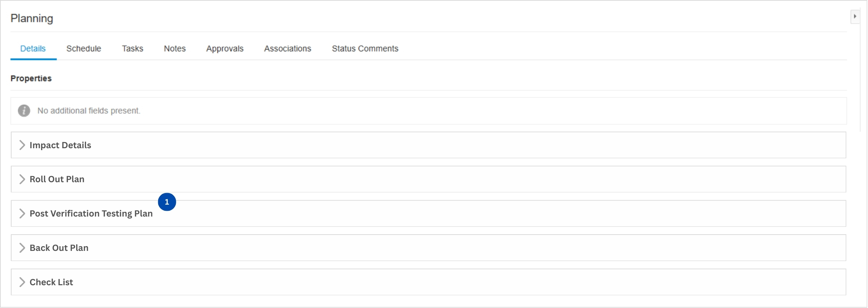Go to the Approvals tab
This screenshot has width=868, height=308.
(x=225, y=48)
